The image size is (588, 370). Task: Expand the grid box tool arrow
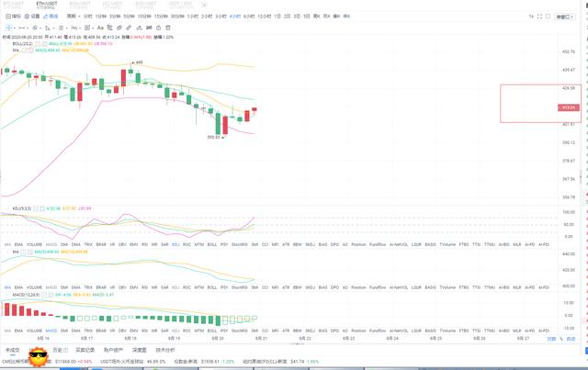coord(93,28)
